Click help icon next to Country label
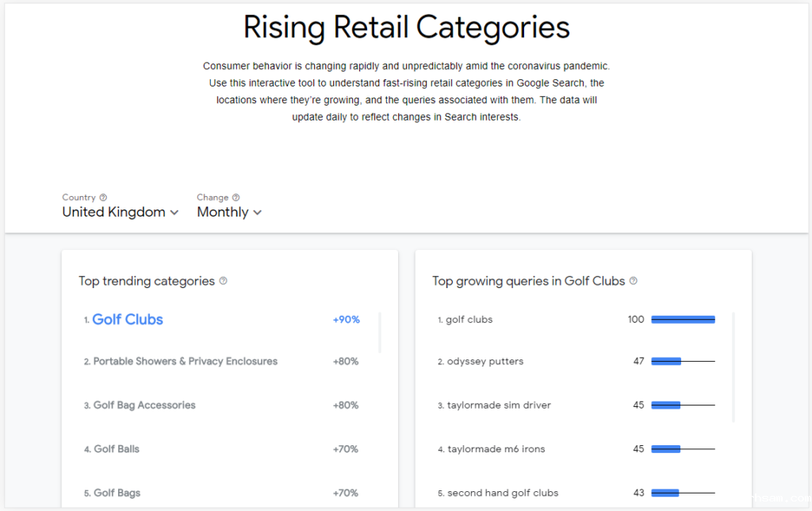This screenshot has width=812, height=511. tap(103, 198)
